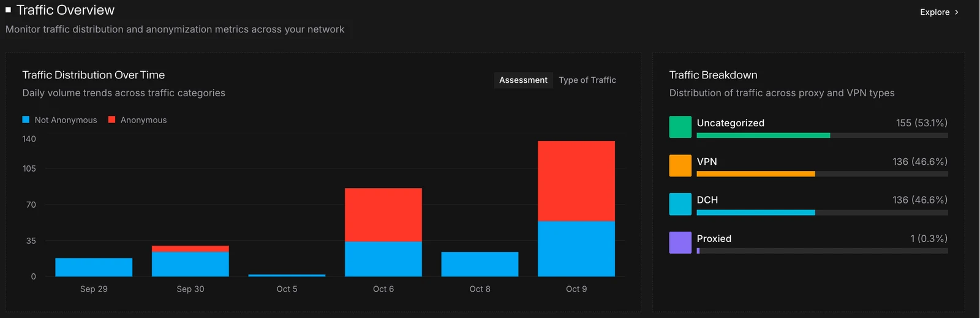The width and height of the screenshot is (980, 318).
Task: Open the Explore link
Action: (x=938, y=12)
